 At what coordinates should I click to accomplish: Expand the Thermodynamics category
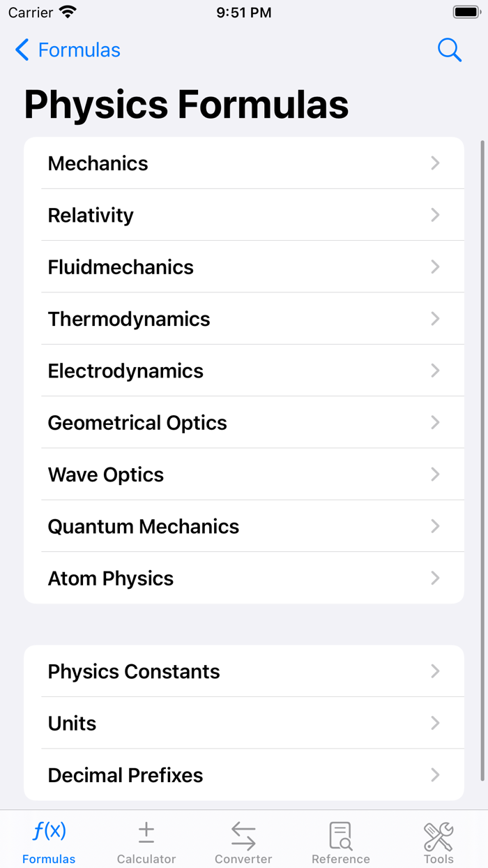coord(244,319)
